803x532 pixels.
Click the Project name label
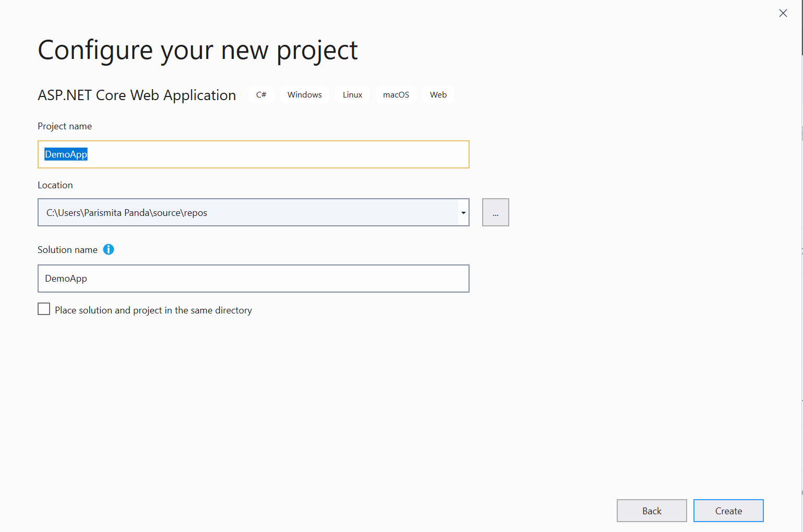[x=64, y=126]
